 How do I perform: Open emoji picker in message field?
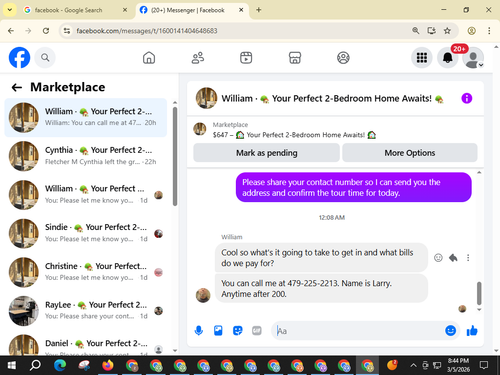pyautogui.click(x=450, y=330)
